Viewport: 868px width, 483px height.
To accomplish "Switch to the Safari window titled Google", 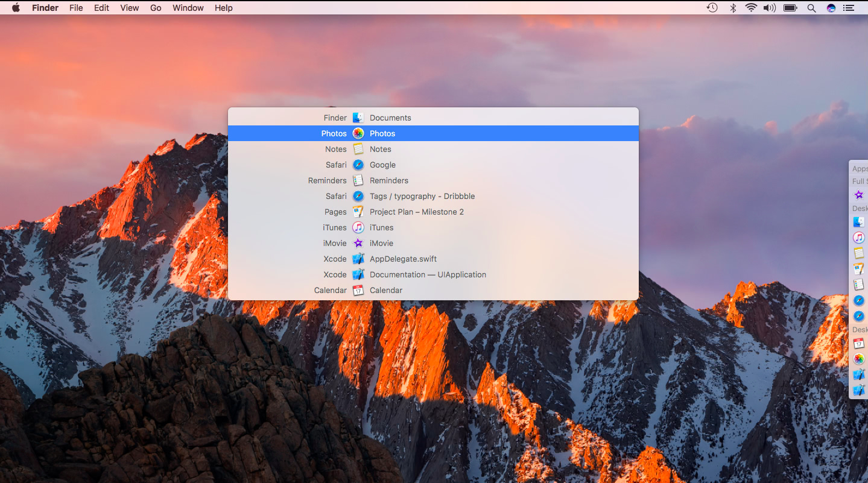I will (x=433, y=165).
